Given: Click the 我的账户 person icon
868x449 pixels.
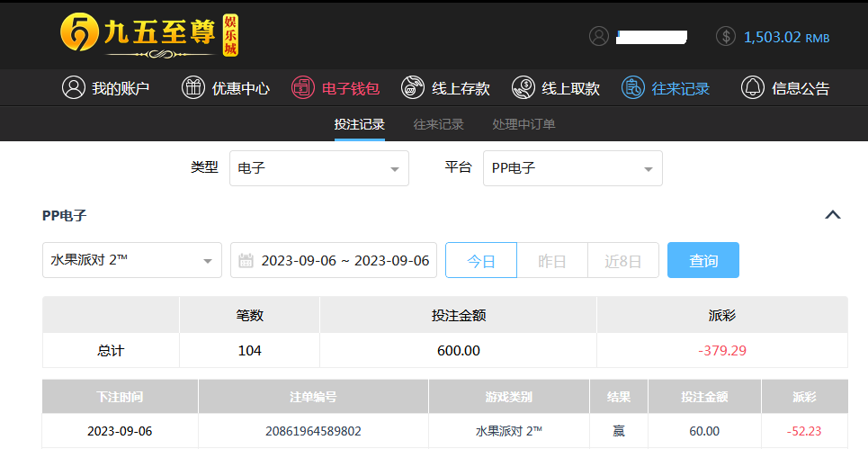Looking at the screenshot, I should (x=74, y=88).
